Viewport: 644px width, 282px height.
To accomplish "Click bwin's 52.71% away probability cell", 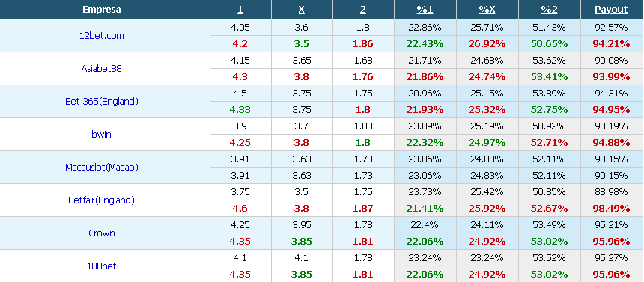I will pyautogui.click(x=549, y=142).
